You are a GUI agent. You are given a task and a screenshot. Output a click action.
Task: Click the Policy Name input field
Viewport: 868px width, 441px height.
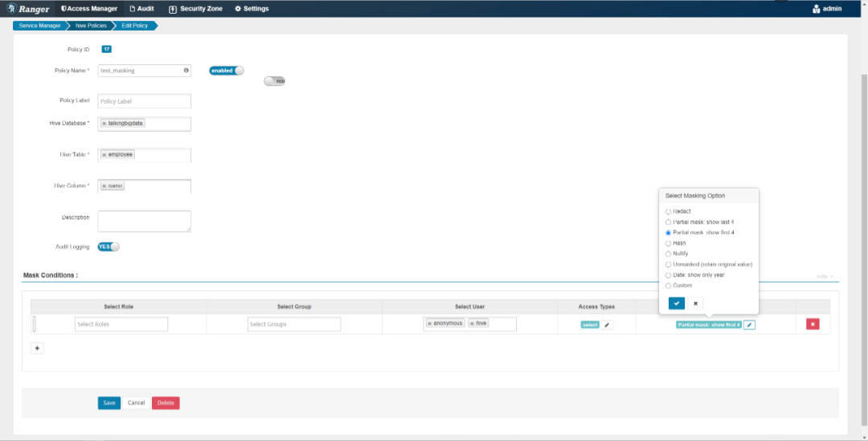(144, 71)
